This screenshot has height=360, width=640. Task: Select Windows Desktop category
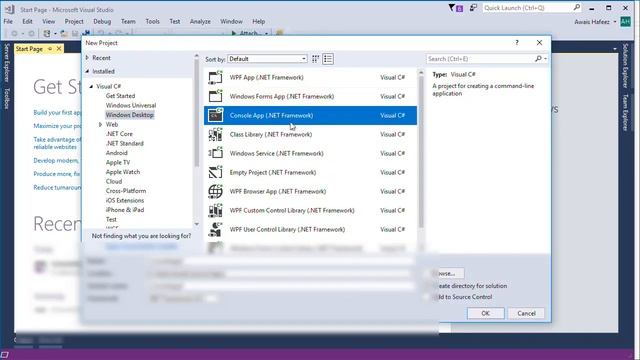(x=129, y=115)
